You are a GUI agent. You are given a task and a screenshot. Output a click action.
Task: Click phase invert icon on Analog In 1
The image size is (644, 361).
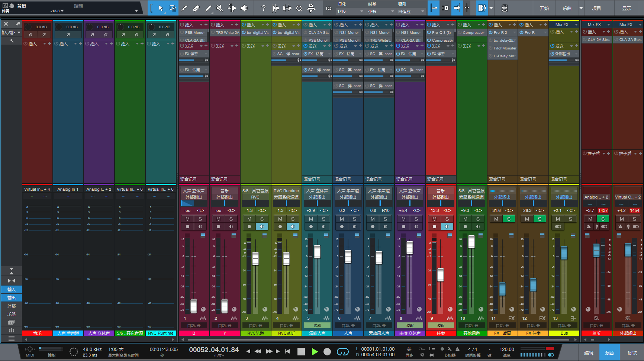pos(68,35)
